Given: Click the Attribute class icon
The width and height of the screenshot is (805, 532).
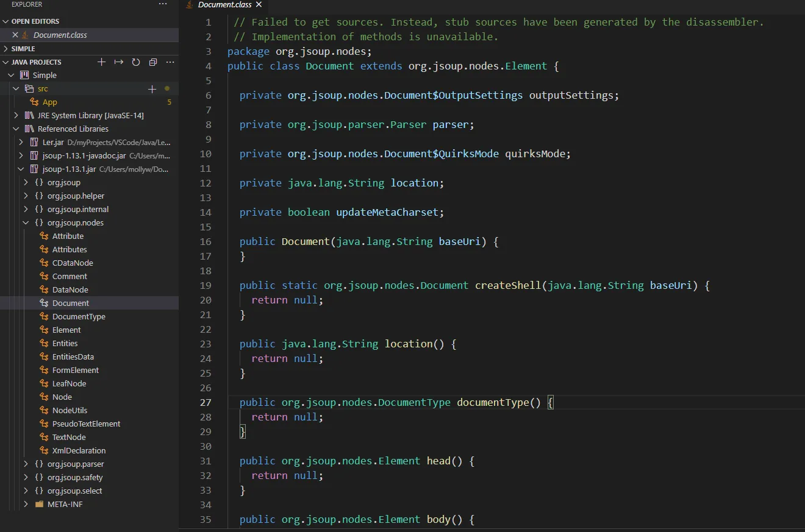Looking at the screenshot, I should (44, 236).
